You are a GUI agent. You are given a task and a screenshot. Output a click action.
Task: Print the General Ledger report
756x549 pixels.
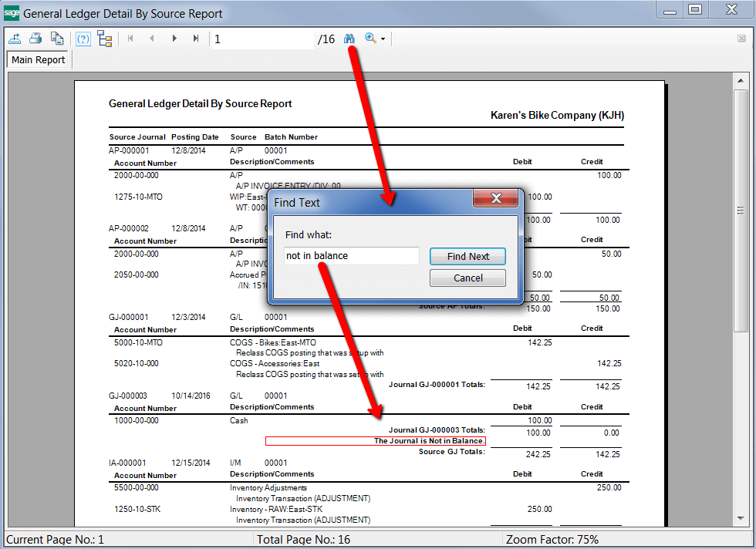[35, 38]
